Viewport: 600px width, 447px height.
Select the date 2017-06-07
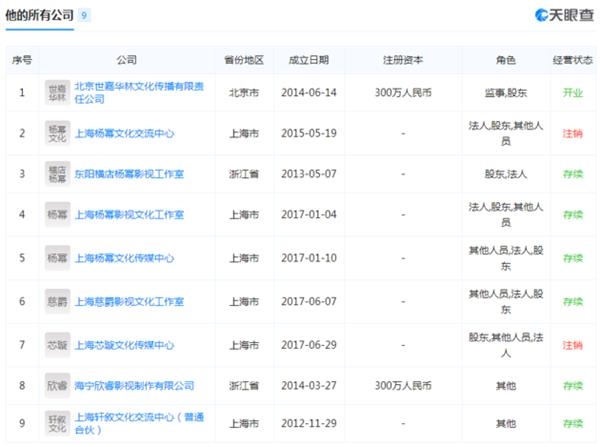click(309, 302)
